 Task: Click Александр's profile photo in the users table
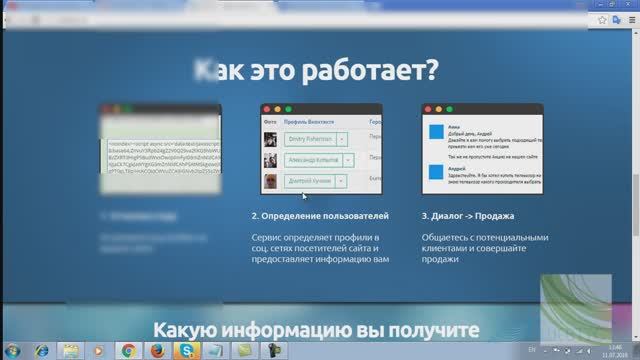pos(270,160)
